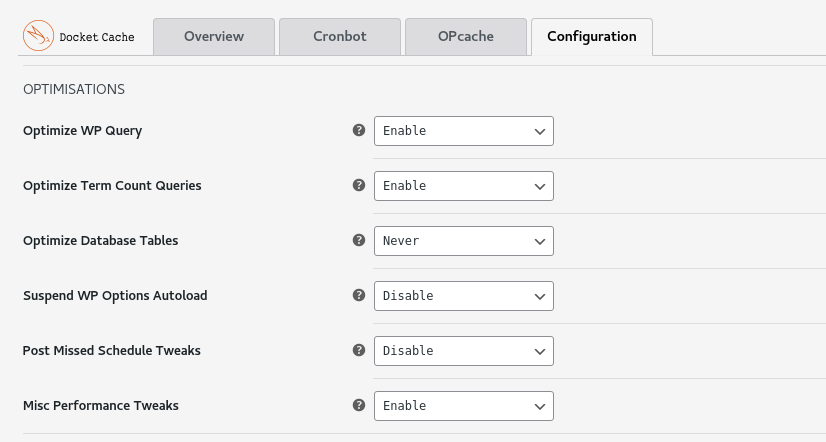
Task: Open Post Missed Schedule Tweaks dropdown
Action: [x=464, y=351]
